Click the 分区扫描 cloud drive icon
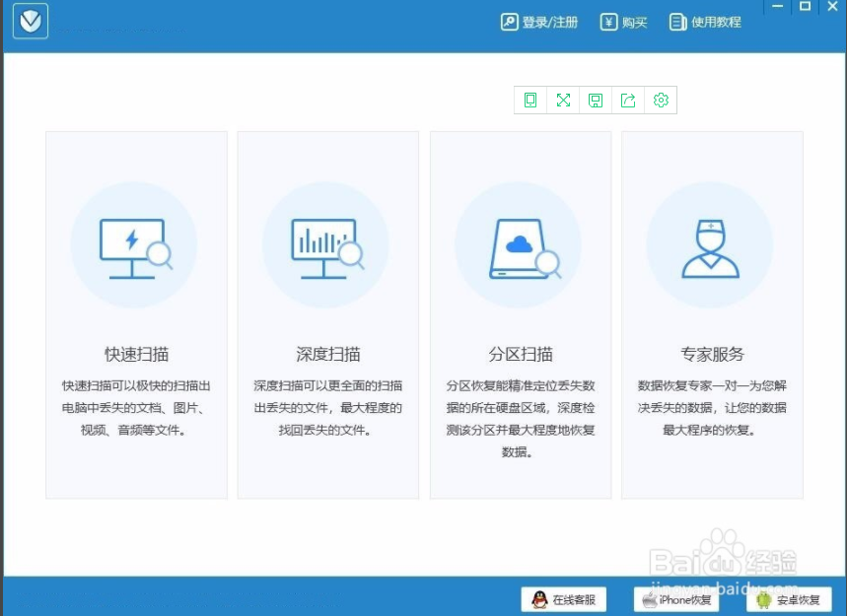Image resolution: width=847 pixels, height=616 pixels. tap(525, 248)
